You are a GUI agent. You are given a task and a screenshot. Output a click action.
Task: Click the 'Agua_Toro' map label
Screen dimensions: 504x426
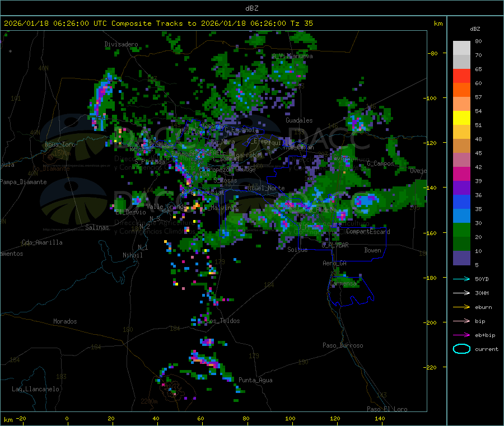[x=60, y=144]
